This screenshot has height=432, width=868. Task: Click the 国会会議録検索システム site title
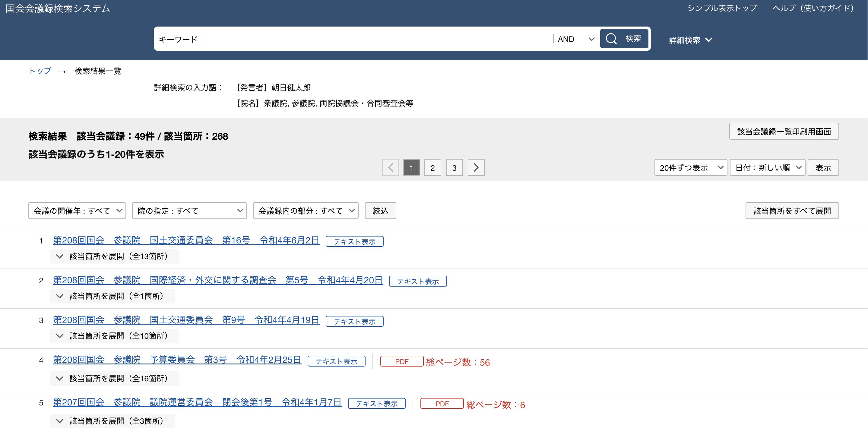[58, 8]
